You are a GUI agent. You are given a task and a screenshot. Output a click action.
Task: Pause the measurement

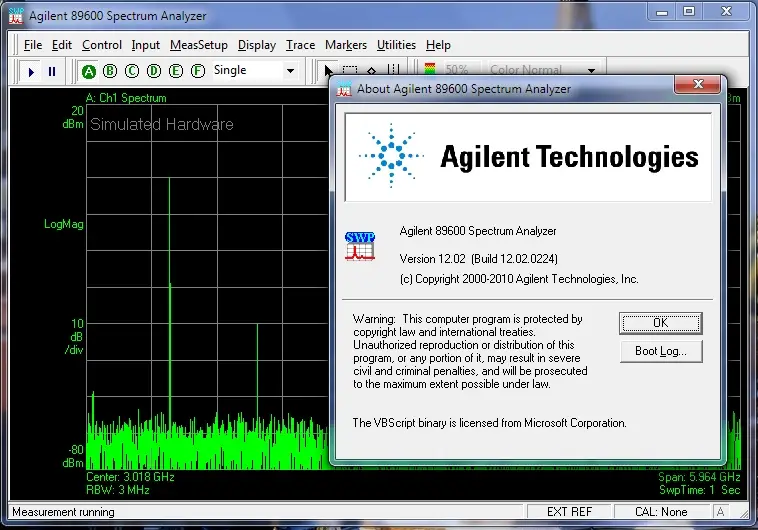[x=52, y=72]
